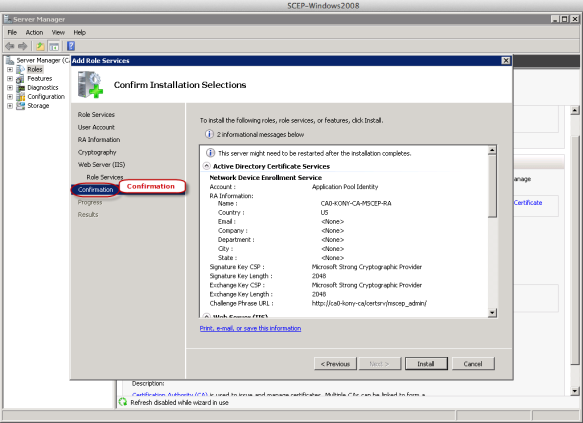Expand the Diagnostics tree node
583x423 pixels.
pyautogui.click(x=10, y=88)
